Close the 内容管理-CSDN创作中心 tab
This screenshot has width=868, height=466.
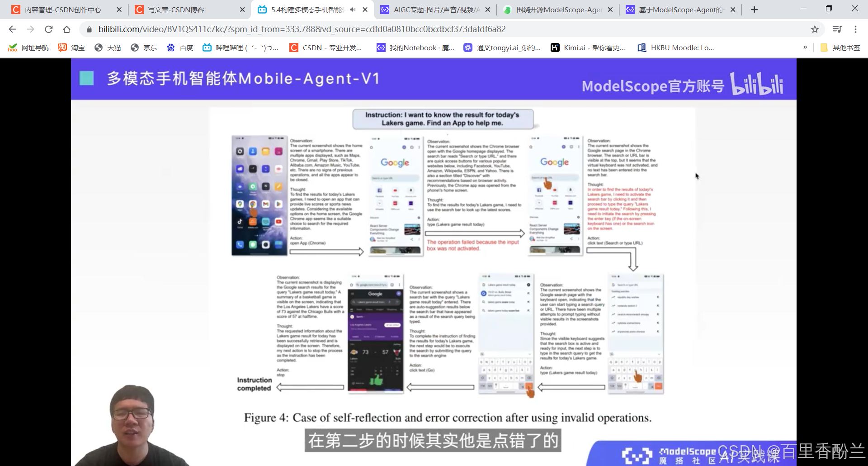click(119, 10)
